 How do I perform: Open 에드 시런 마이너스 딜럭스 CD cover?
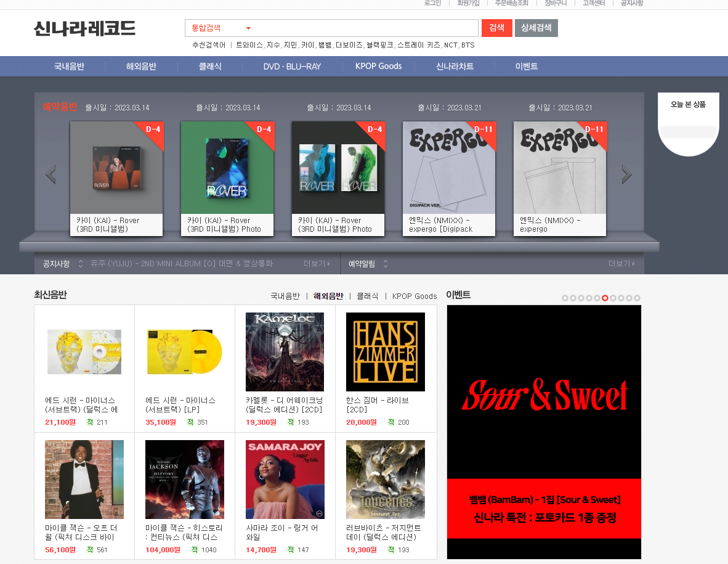pos(84,352)
